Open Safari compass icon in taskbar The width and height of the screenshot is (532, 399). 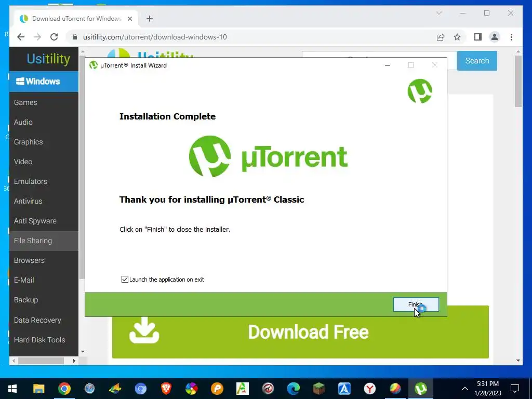[x=89, y=389]
